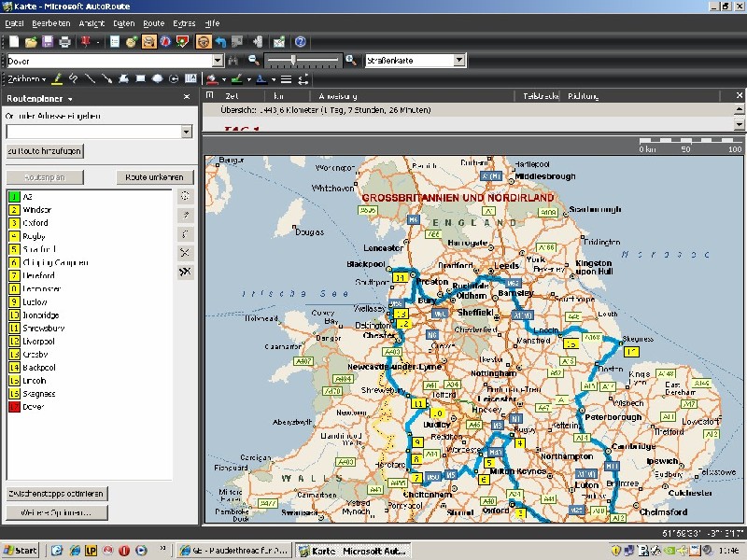Click the remove all stops icon
The height and width of the screenshot is (560, 747).
[185, 272]
